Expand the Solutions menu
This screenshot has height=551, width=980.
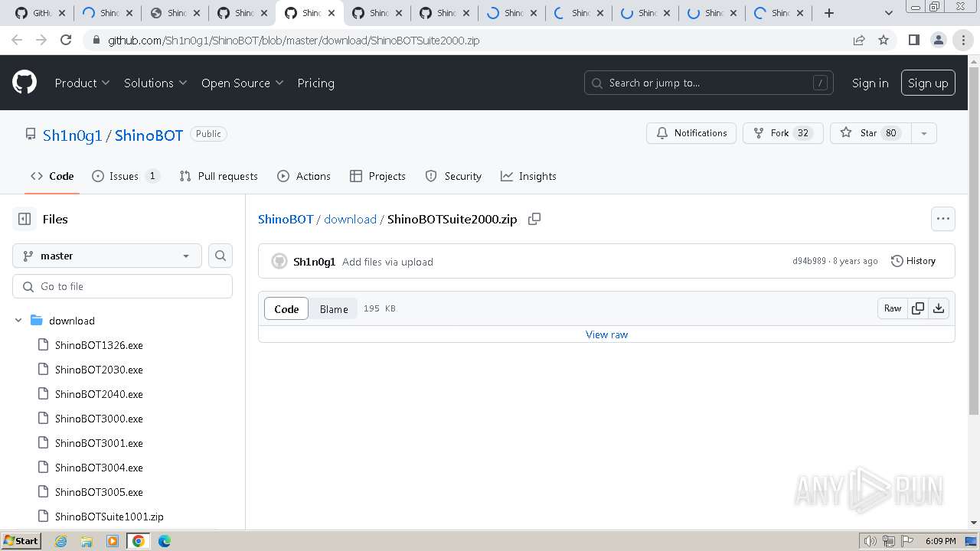(x=155, y=83)
